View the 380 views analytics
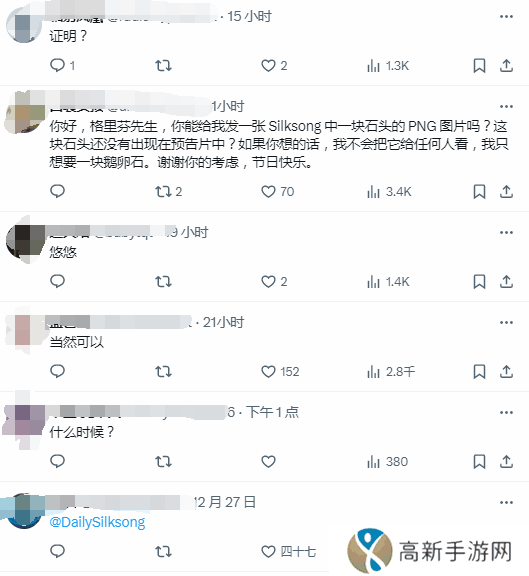 point(387,462)
